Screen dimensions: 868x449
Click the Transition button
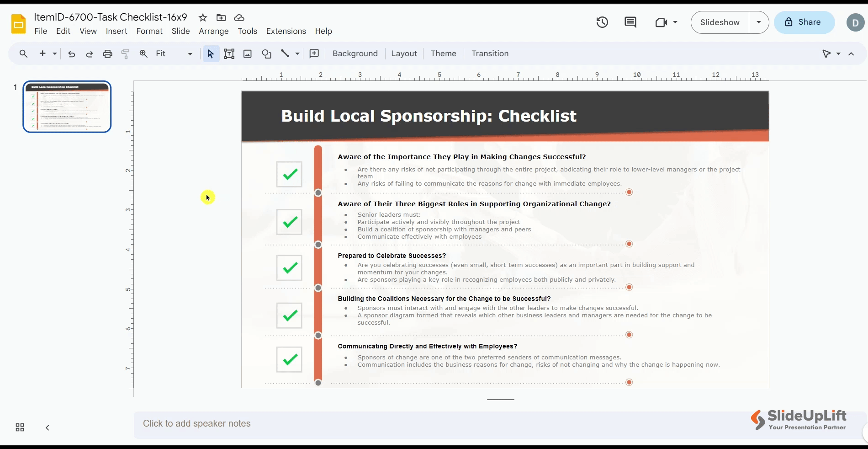pos(490,53)
